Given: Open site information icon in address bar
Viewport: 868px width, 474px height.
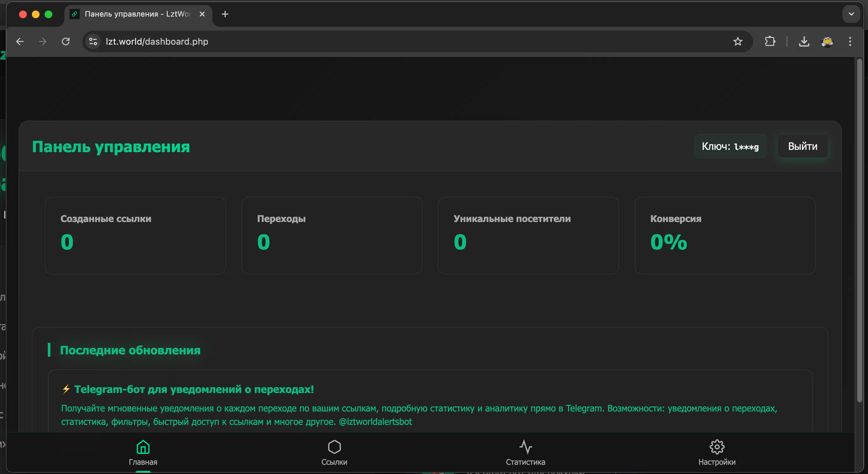Looking at the screenshot, I should coord(93,41).
